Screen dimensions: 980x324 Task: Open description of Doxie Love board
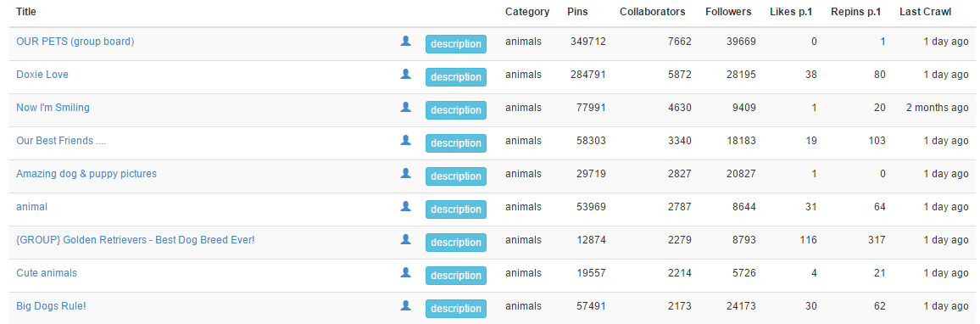(455, 77)
